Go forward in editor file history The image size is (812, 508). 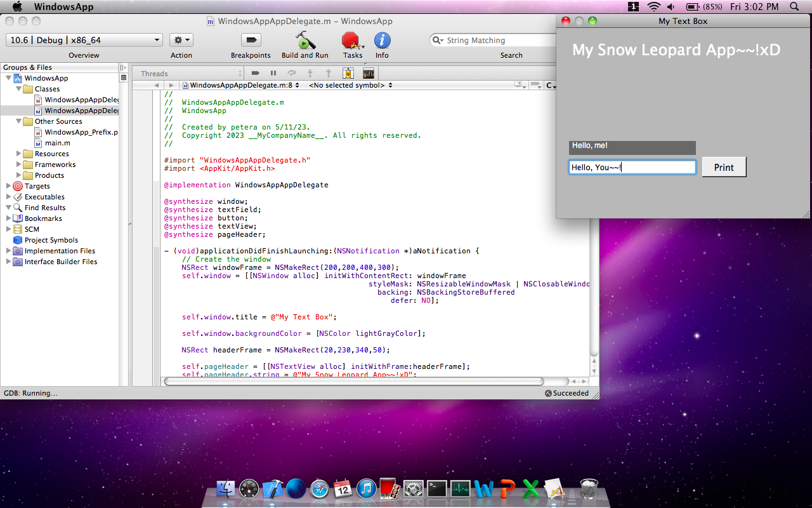[171, 85]
